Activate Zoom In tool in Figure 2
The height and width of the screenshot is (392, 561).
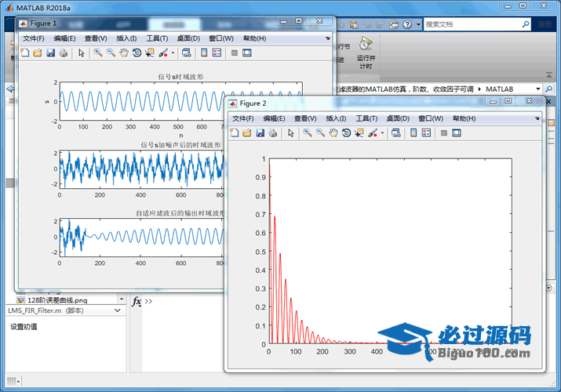coord(308,133)
